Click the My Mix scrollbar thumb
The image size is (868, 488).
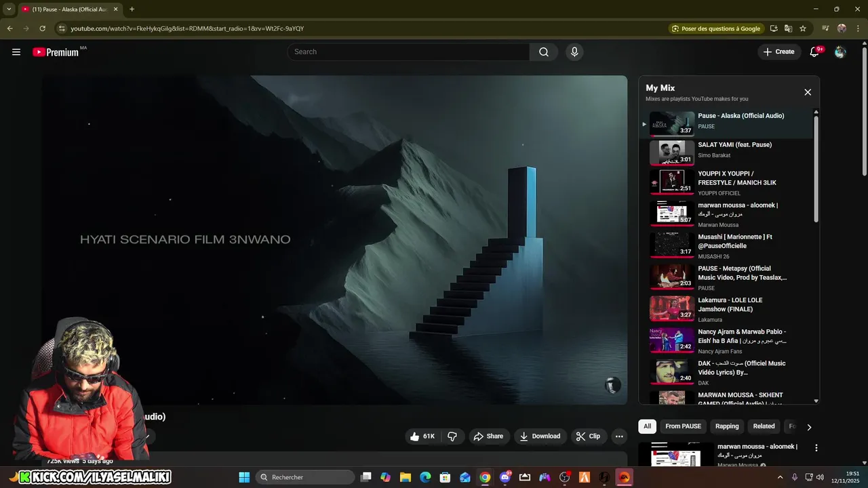(816, 169)
